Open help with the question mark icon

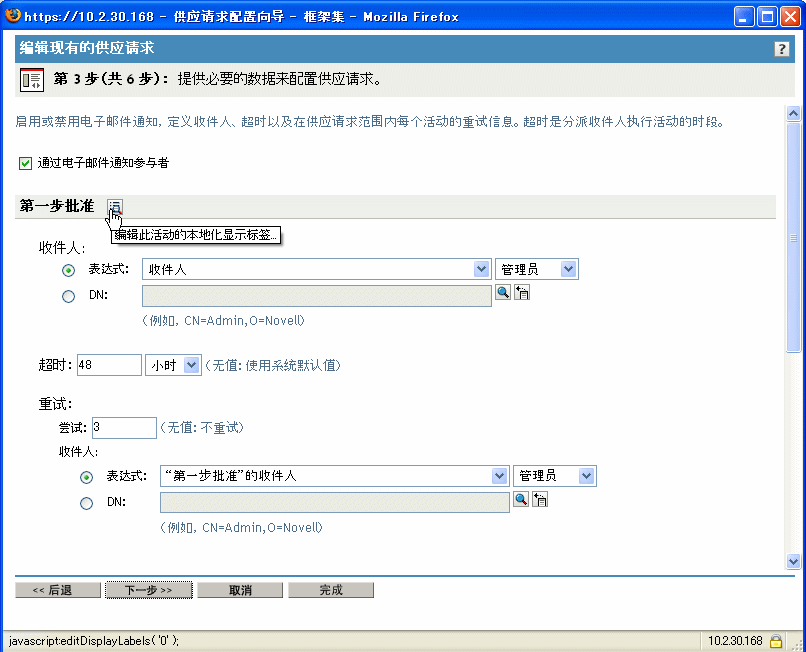789,47
